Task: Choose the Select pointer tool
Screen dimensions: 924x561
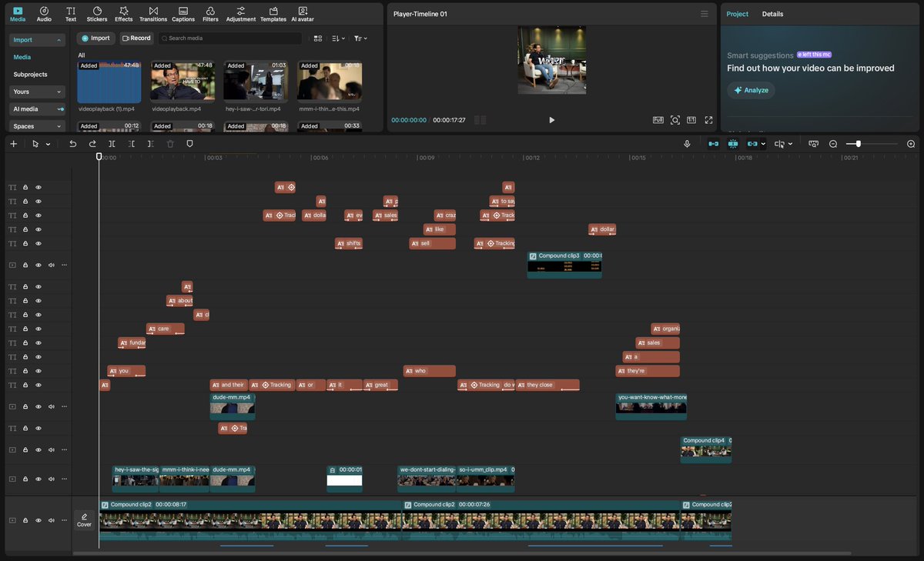Action: pos(35,144)
